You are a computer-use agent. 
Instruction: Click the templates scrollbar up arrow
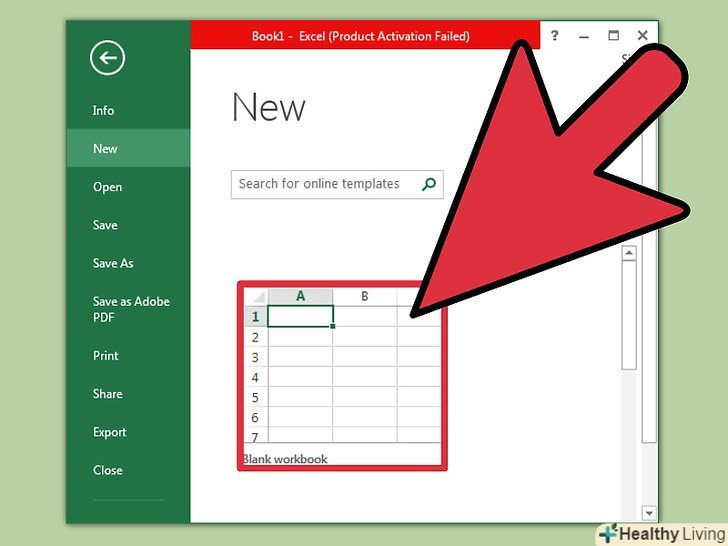[x=629, y=253]
